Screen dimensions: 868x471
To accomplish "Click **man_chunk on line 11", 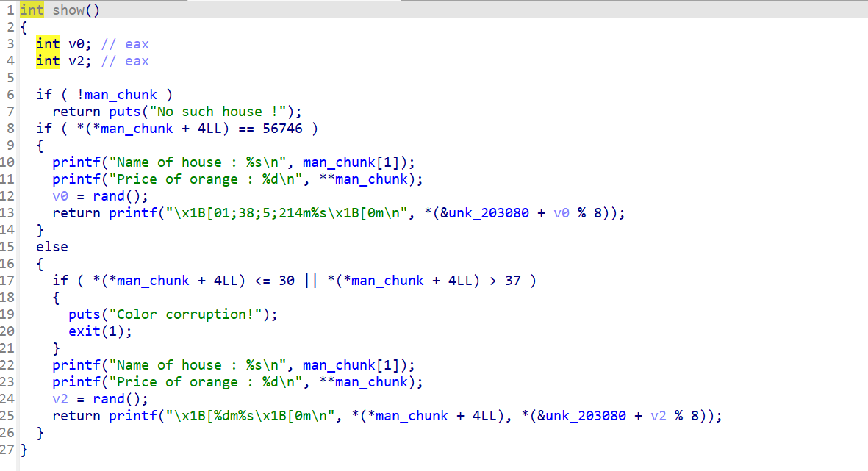I will pos(363,179).
